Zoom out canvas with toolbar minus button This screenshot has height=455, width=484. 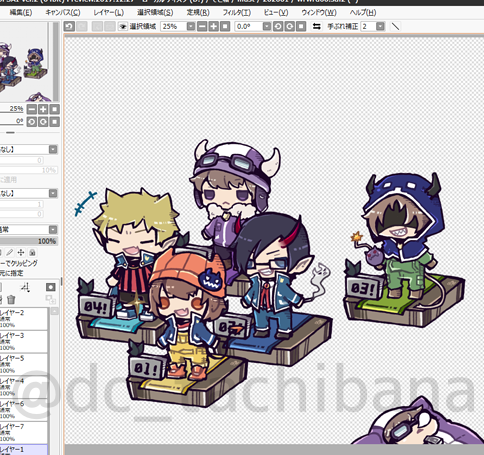pyautogui.click(x=202, y=26)
